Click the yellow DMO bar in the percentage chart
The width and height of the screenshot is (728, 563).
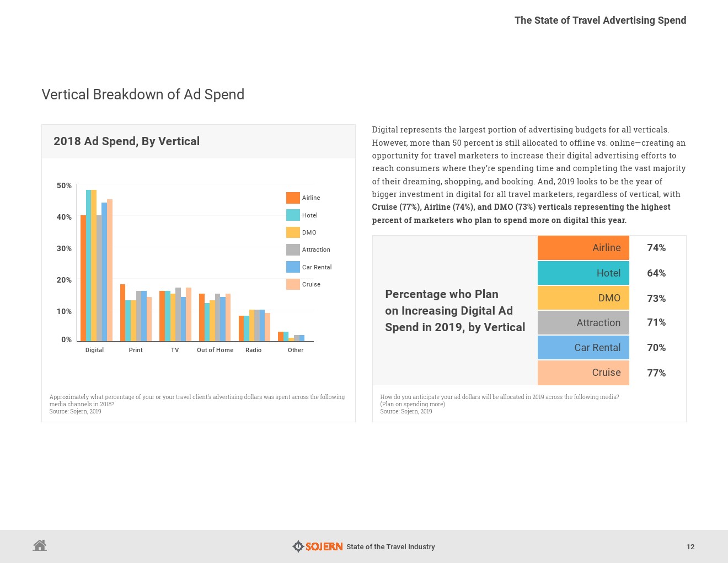point(583,298)
